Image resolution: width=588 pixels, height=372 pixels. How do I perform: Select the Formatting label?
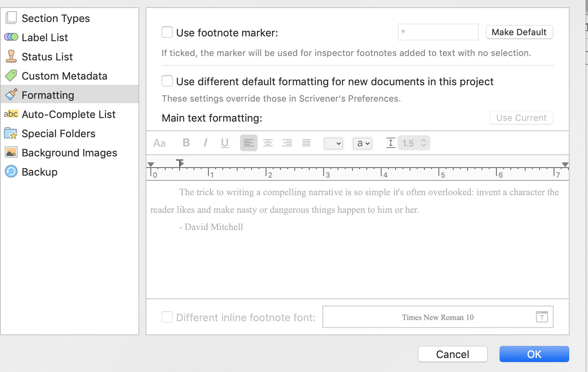coord(48,95)
